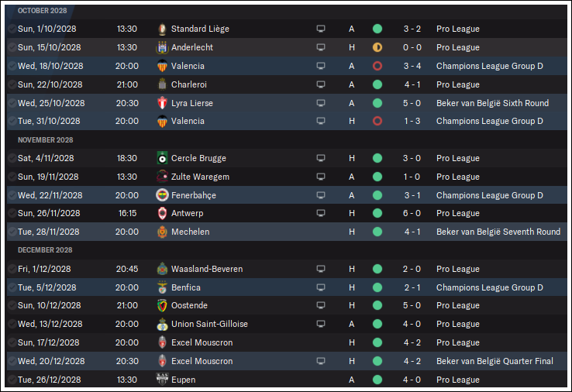Open the Union Saint-Gilloise team link
572x392 pixels.
click(x=209, y=324)
